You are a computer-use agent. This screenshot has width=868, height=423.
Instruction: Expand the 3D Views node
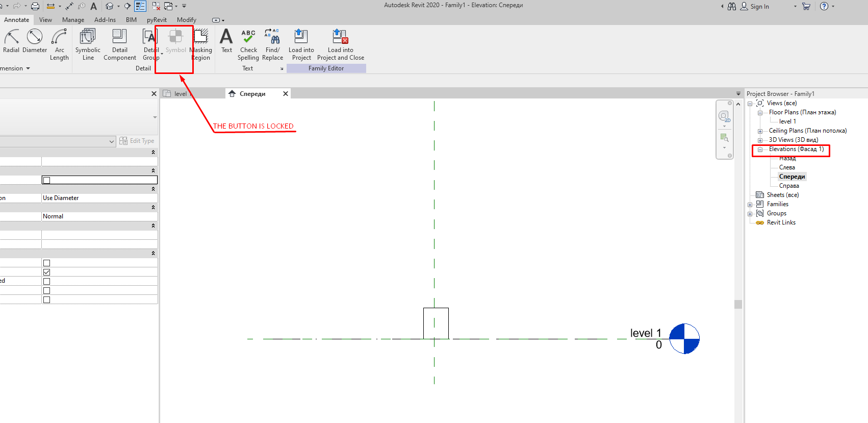point(760,140)
